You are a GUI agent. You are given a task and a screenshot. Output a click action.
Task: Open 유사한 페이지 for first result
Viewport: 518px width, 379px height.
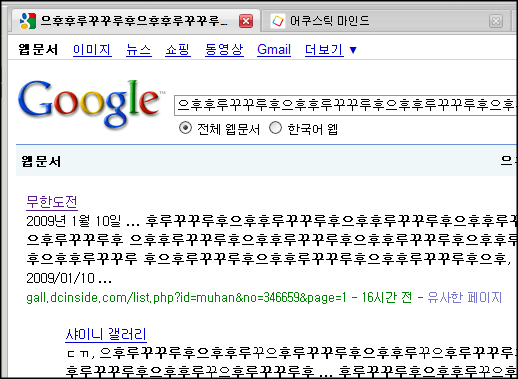(464, 297)
